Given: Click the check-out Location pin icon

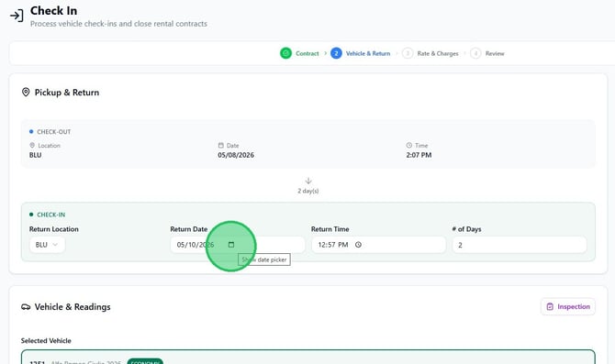Looking at the screenshot, I should tap(32, 146).
